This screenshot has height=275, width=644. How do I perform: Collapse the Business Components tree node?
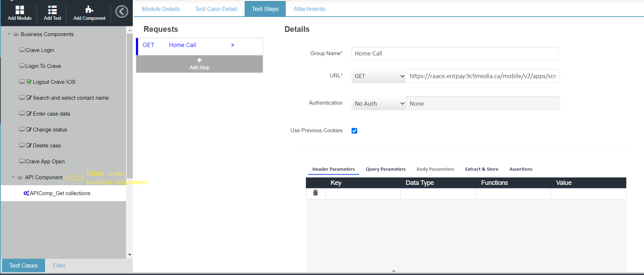click(x=9, y=34)
